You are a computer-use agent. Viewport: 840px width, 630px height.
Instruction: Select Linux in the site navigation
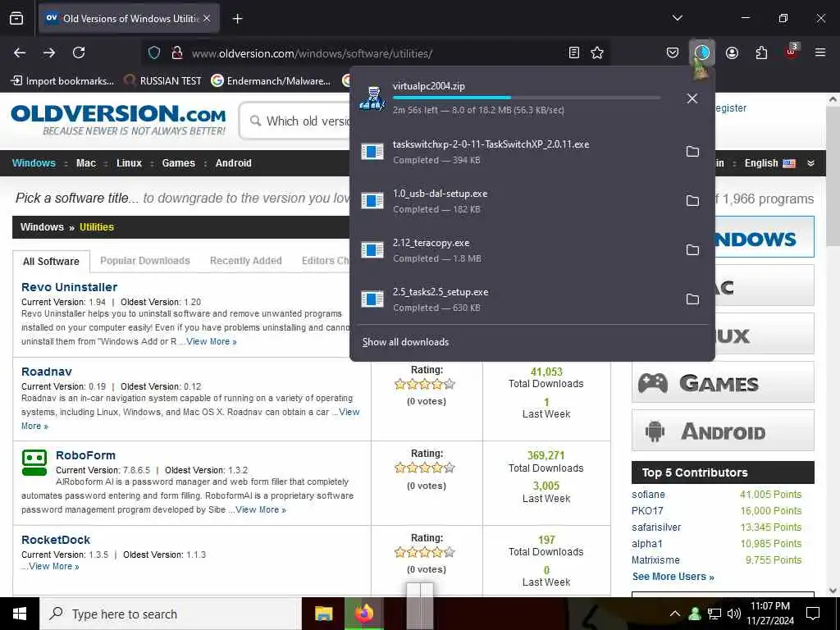[x=129, y=163]
